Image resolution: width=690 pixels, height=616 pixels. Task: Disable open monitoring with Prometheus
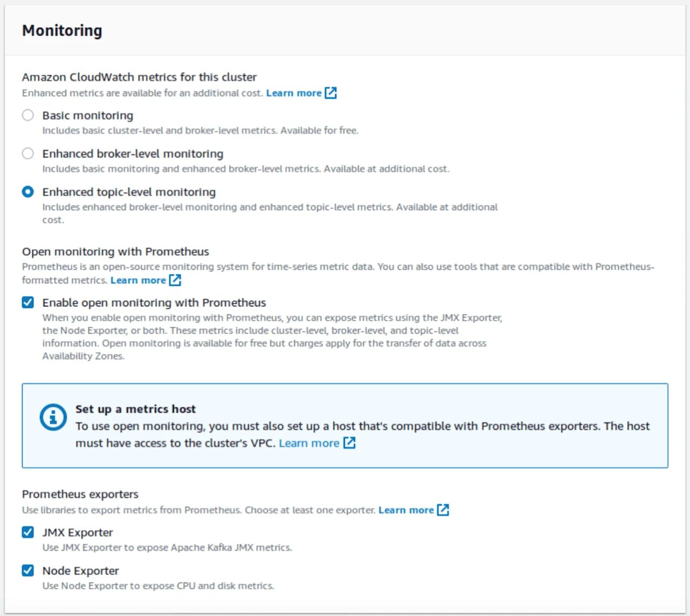coord(27,303)
